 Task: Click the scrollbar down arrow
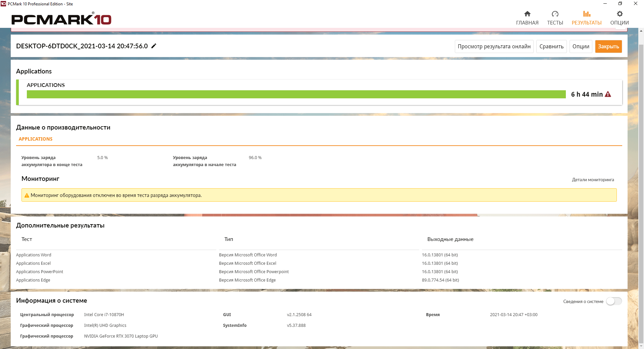pyautogui.click(x=641, y=346)
